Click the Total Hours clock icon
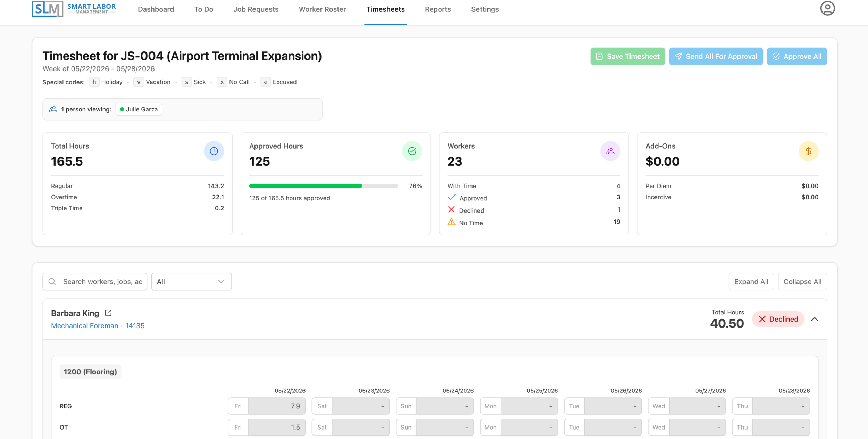 (x=214, y=151)
